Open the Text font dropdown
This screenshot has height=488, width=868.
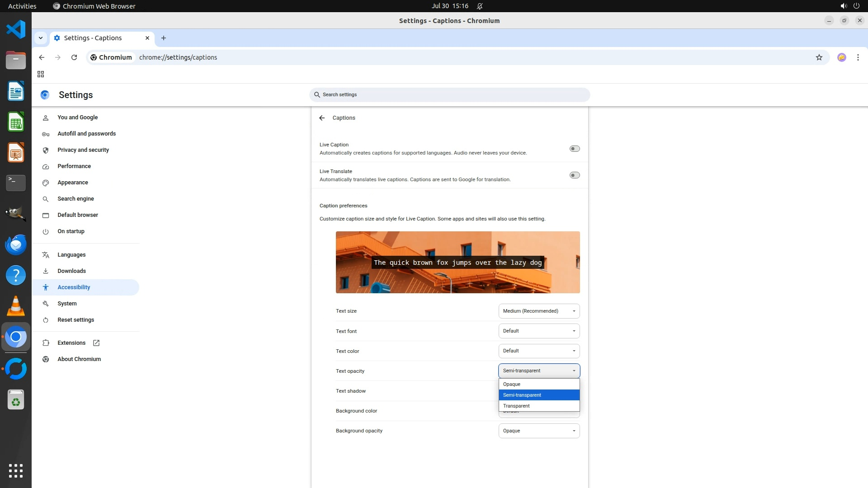539,331
